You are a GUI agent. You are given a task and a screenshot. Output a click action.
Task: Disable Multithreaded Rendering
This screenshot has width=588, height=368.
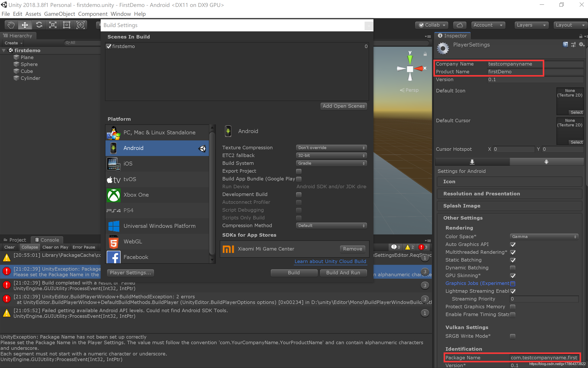pyautogui.click(x=513, y=252)
